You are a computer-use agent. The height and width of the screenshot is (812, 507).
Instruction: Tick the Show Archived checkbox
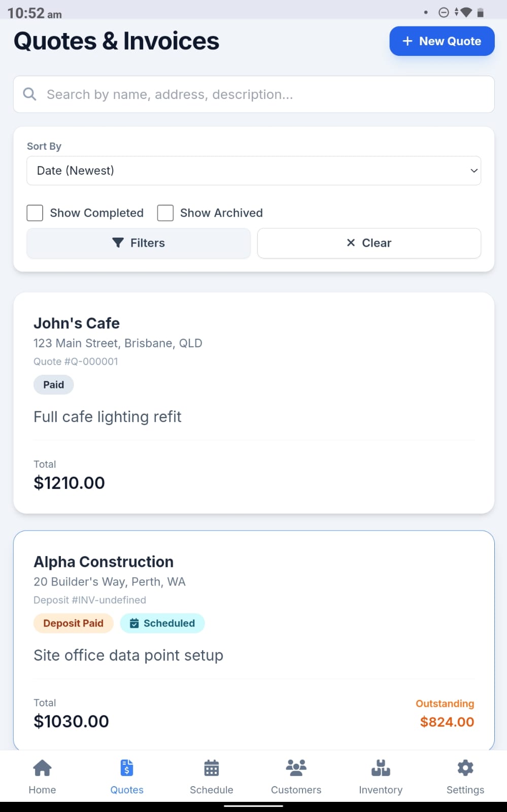165,213
